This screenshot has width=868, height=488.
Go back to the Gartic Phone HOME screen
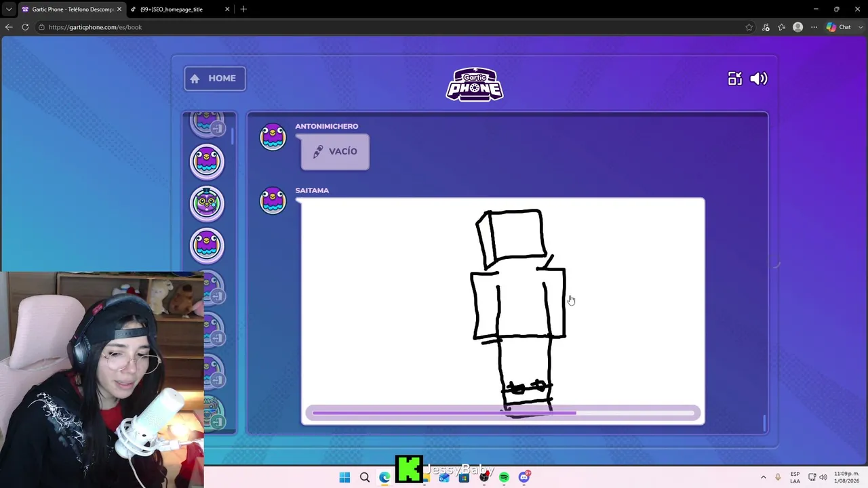215,79
